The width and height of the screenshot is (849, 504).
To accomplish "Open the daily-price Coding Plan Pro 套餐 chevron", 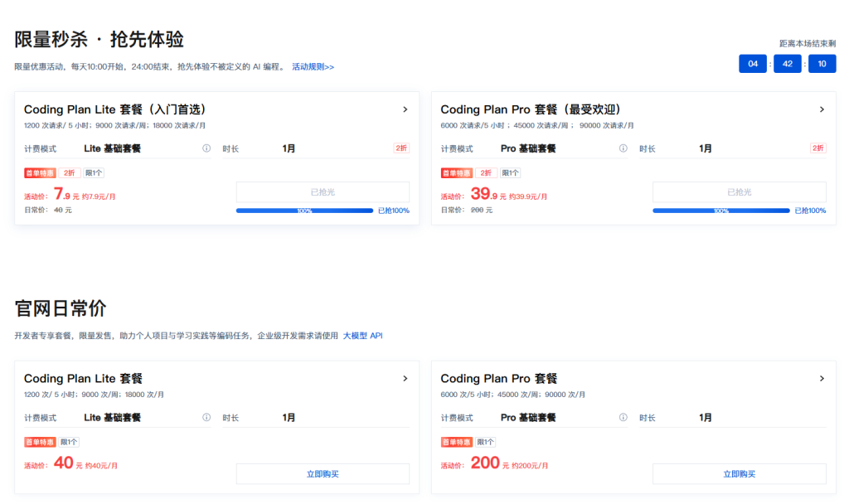I will (822, 378).
